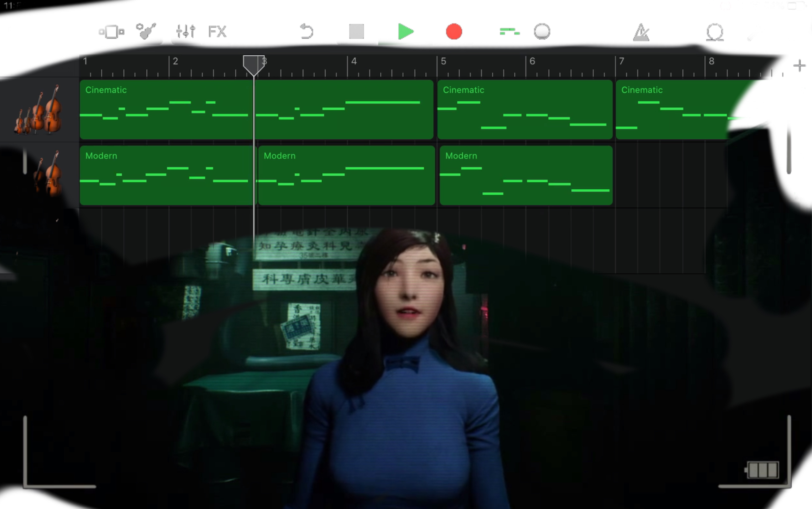Image resolution: width=812 pixels, height=509 pixels.
Task: Move the playhead marker on the ruler
Action: (254, 64)
